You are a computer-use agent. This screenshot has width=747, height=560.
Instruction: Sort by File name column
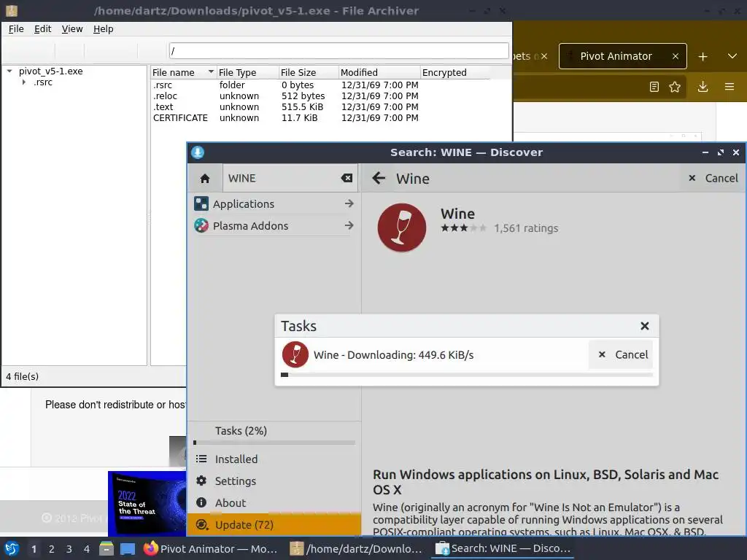[x=183, y=72]
